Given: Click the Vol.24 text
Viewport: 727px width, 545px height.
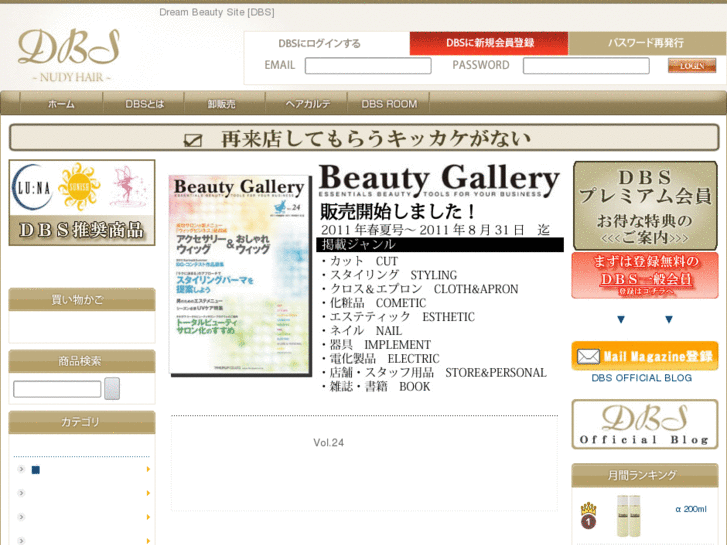Looking at the screenshot, I should [x=328, y=442].
